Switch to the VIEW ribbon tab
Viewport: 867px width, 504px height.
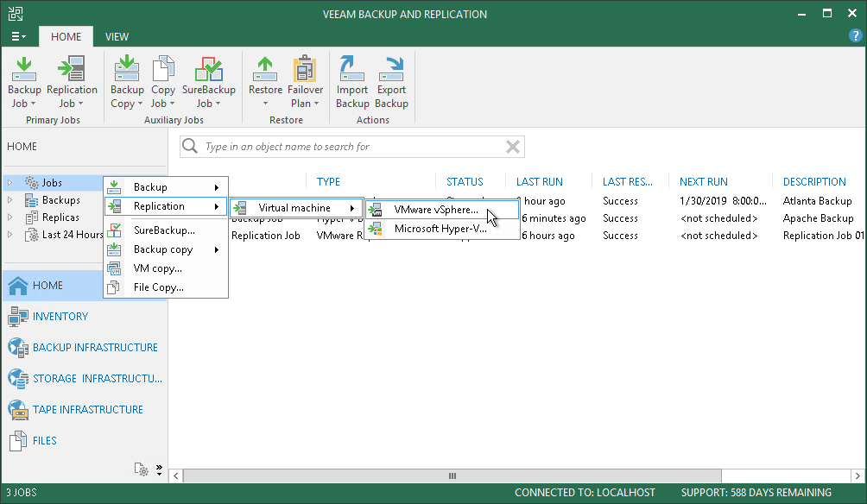pos(117,36)
